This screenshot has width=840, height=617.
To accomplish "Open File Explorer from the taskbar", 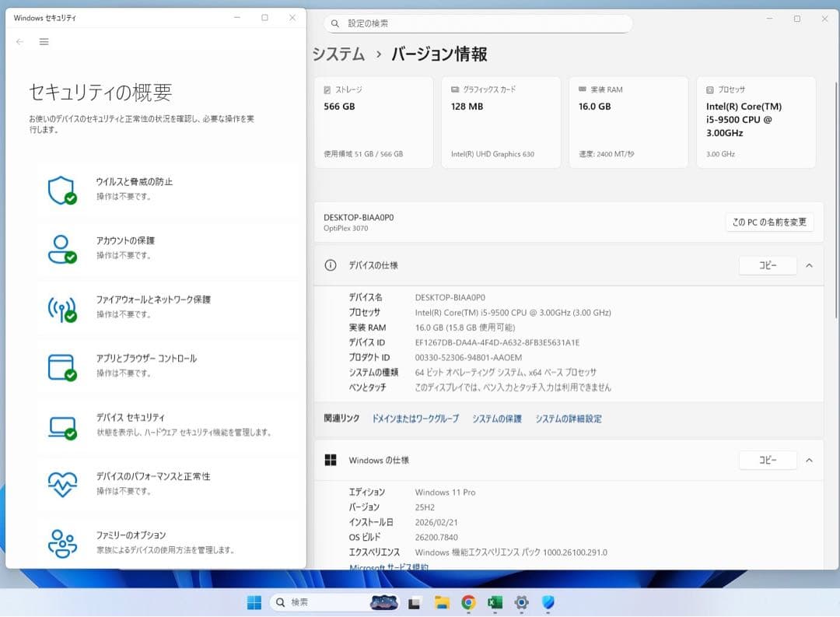I will (442, 602).
